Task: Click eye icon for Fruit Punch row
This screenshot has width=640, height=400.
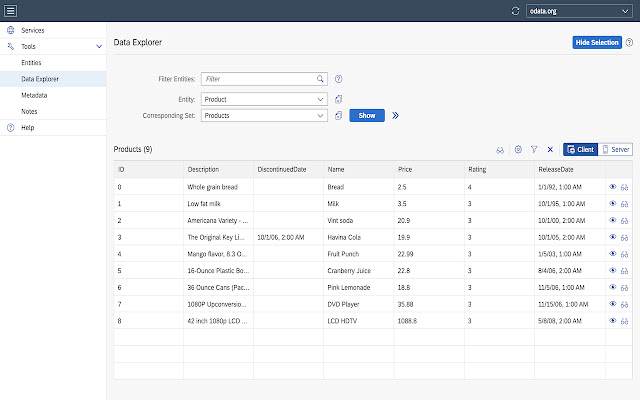Action: (612, 254)
